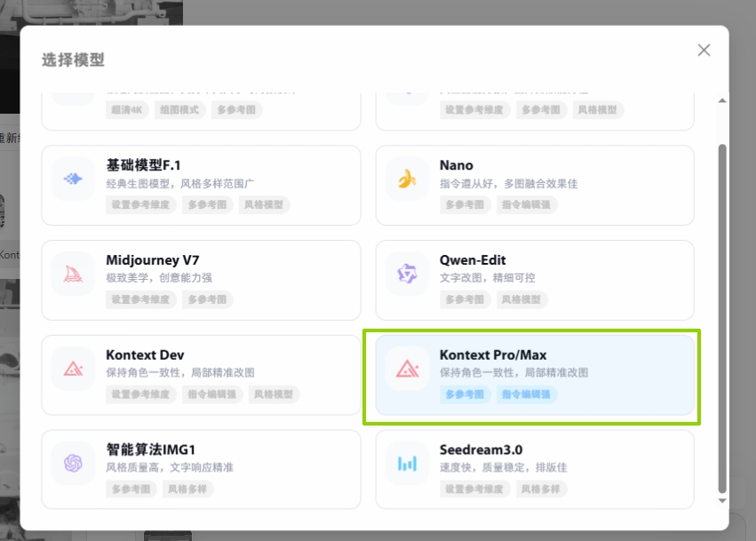The width and height of the screenshot is (756, 541).
Task: Close the 选择模型 dialog
Action: tap(704, 51)
